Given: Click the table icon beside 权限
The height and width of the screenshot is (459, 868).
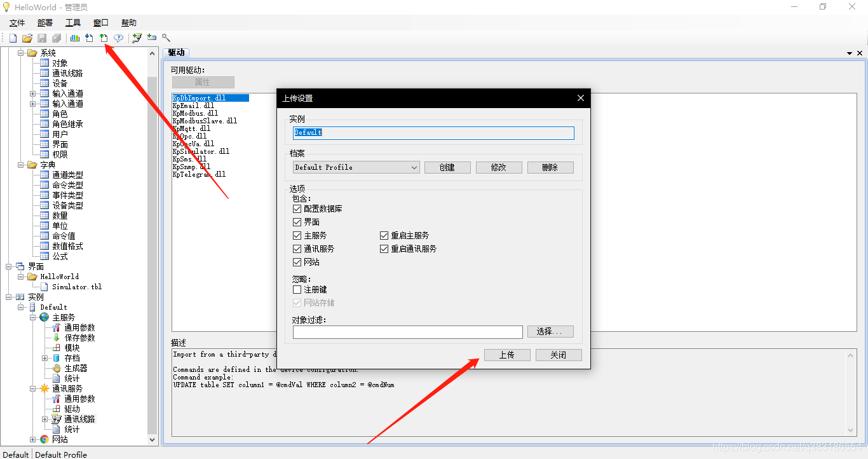Looking at the screenshot, I should (44, 154).
